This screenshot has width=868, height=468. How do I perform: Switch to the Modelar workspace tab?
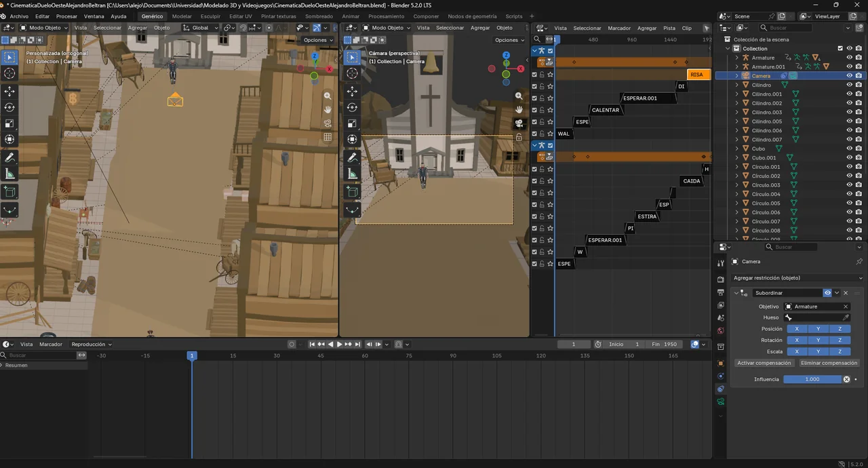click(182, 16)
